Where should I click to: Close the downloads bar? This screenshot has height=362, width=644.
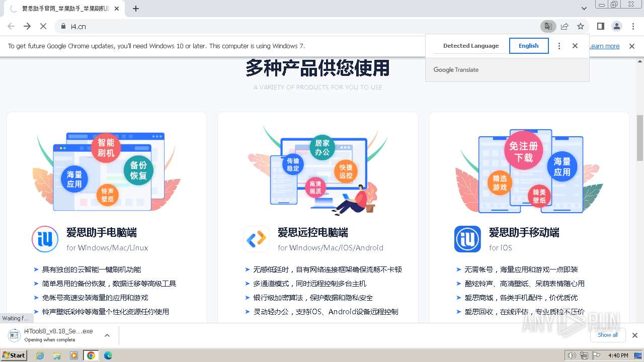(x=635, y=335)
